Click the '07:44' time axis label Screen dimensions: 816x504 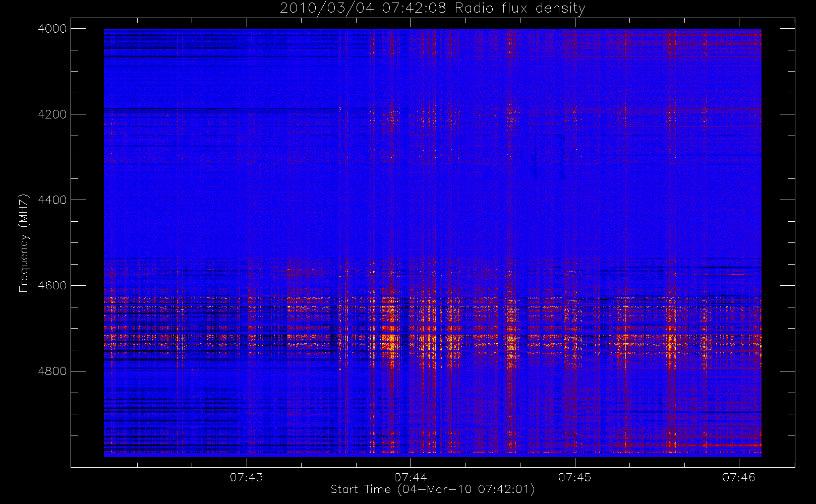411,477
